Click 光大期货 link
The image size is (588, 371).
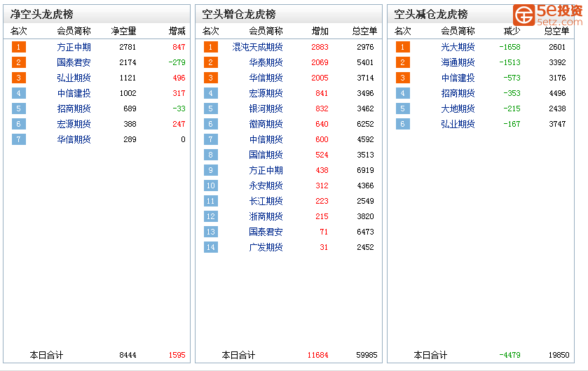(x=458, y=47)
